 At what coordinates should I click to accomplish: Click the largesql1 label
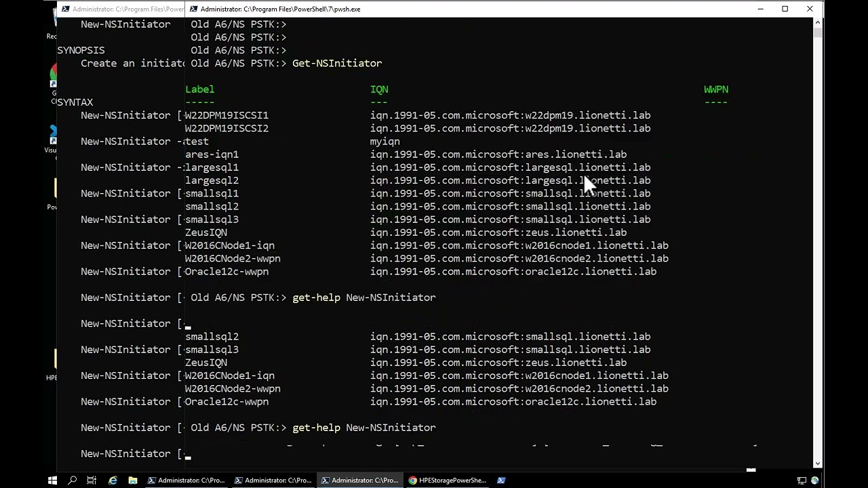point(212,167)
